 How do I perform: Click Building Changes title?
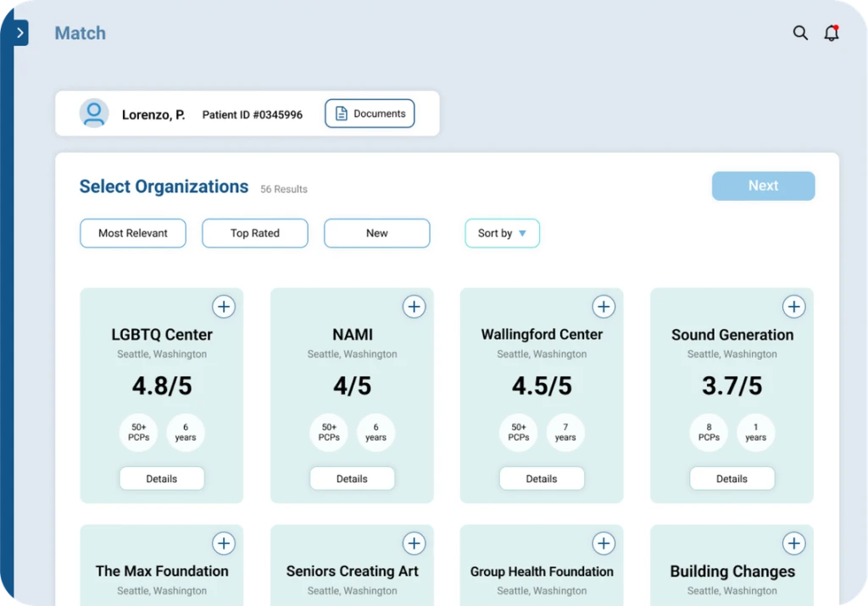pyautogui.click(x=732, y=571)
